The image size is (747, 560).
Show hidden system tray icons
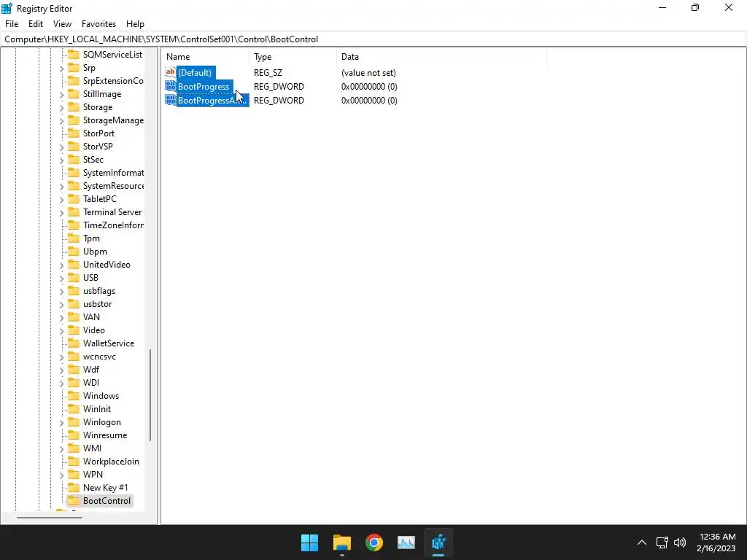[642, 542]
